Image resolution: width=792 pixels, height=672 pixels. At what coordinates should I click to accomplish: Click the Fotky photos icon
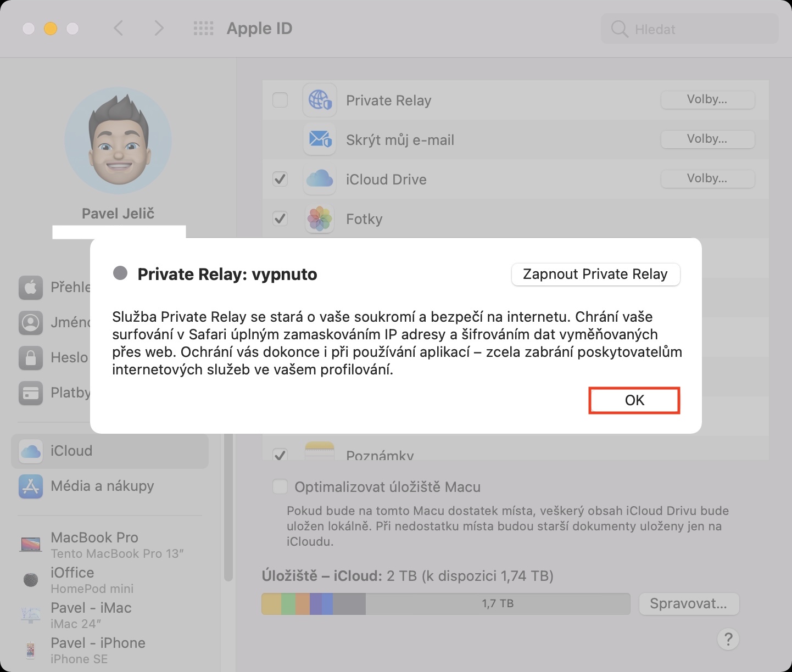[x=320, y=219]
